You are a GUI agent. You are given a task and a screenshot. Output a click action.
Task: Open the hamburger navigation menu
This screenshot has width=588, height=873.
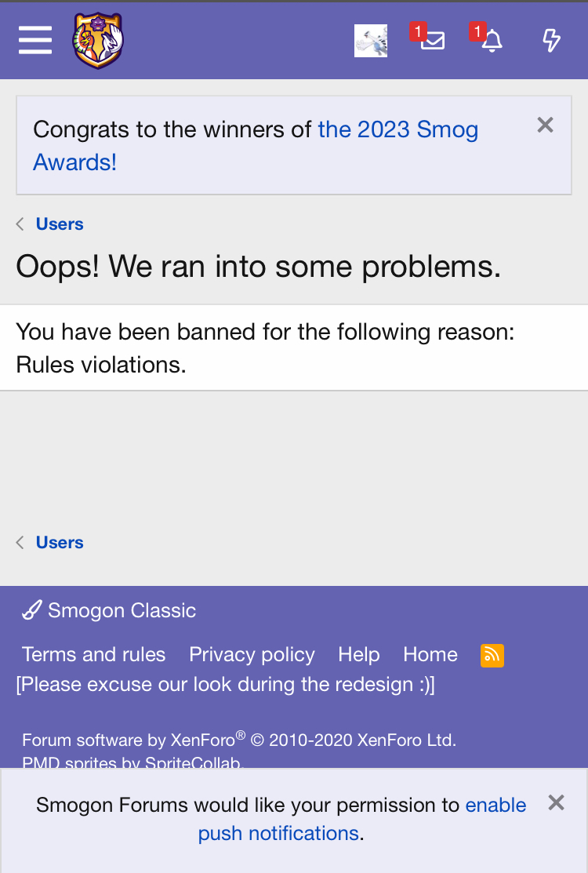tap(35, 40)
